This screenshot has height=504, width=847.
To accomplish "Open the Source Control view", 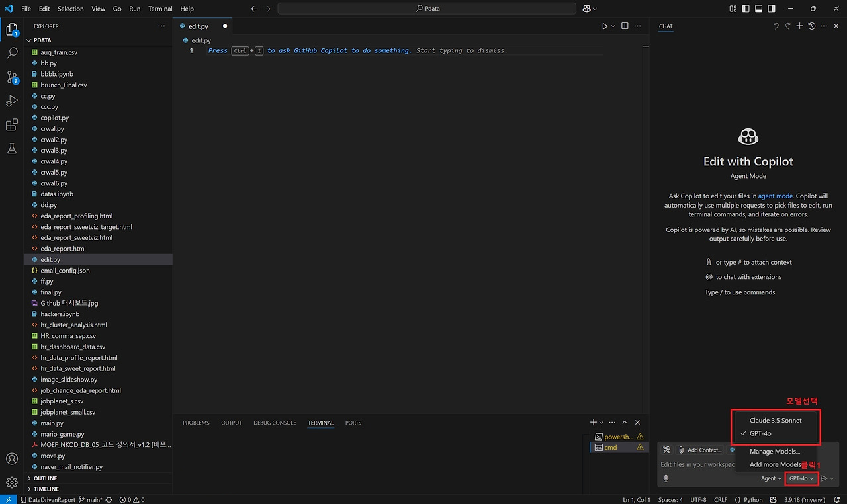I will (x=11, y=77).
